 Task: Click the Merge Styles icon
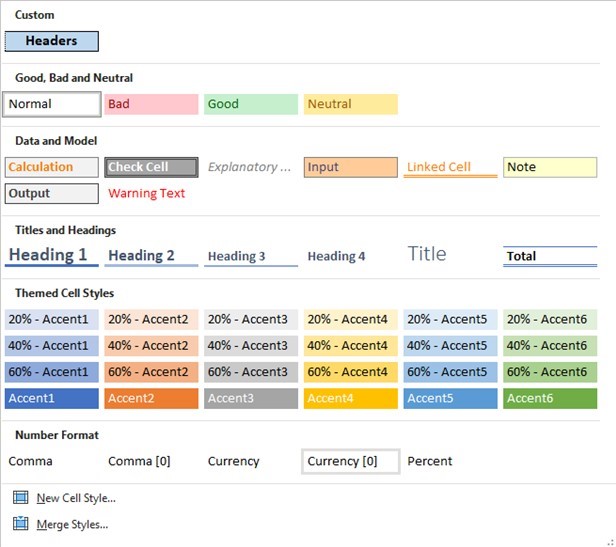21,523
